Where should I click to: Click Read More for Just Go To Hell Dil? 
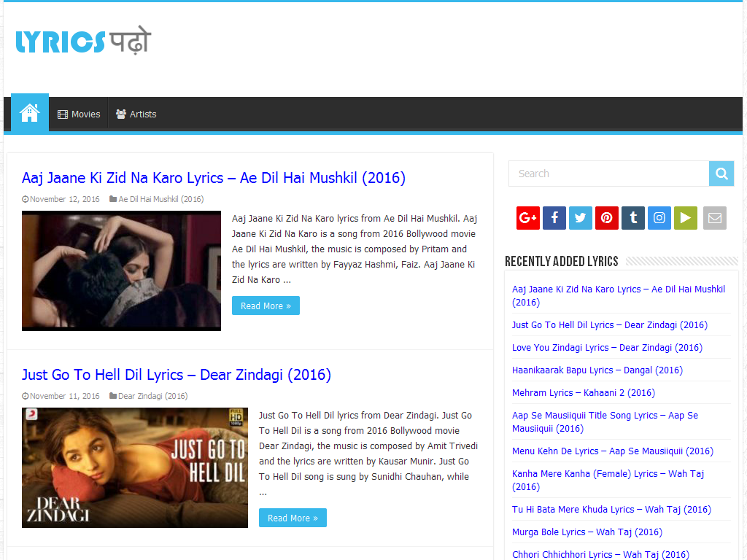[293, 518]
